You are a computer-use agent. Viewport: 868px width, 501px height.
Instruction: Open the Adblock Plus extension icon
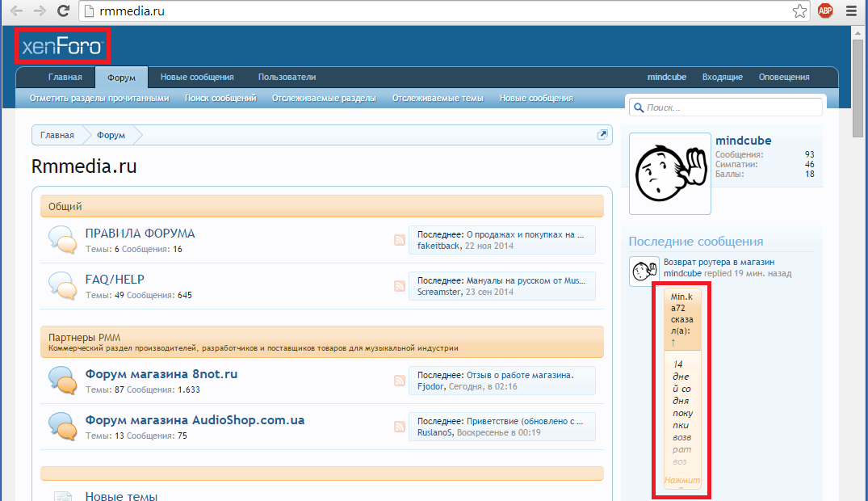(x=825, y=11)
